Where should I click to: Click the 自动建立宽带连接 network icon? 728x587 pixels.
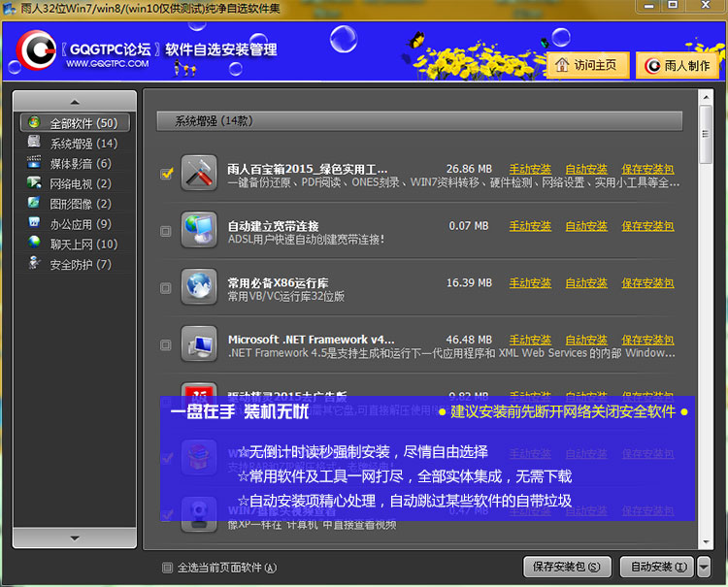199,231
